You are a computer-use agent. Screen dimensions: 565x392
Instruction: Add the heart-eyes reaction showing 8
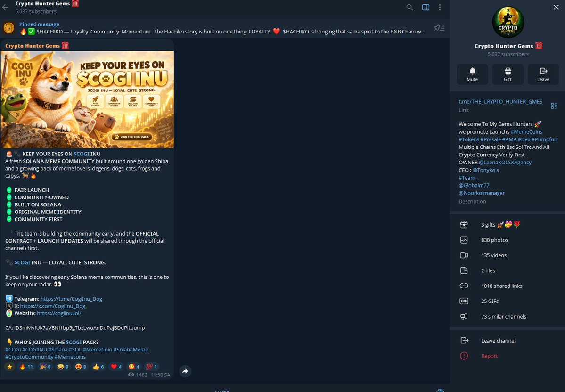pos(81,367)
